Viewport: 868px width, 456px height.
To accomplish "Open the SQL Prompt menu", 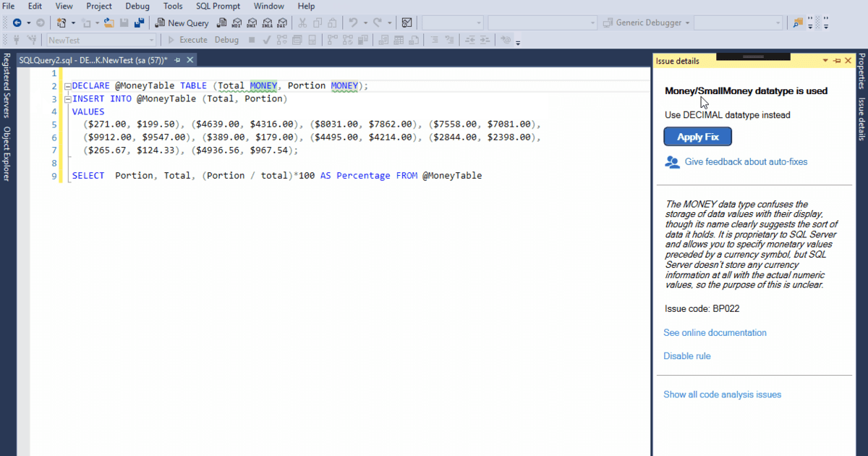I will (x=218, y=6).
